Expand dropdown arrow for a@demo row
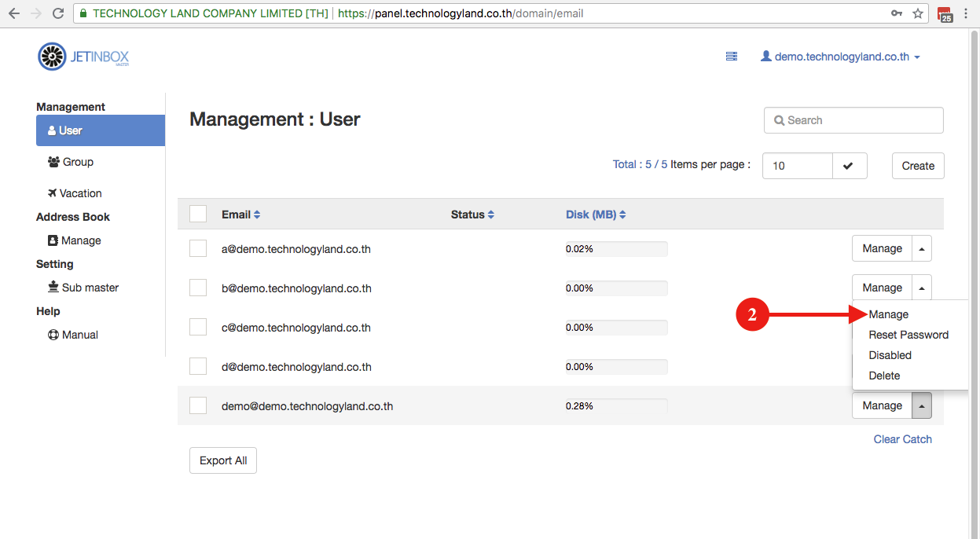This screenshot has width=980, height=539. click(922, 248)
